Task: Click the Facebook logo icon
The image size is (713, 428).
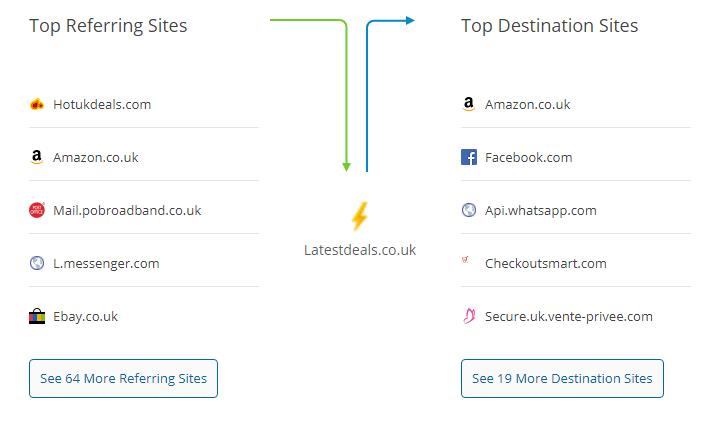Action: pyautogui.click(x=469, y=157)
